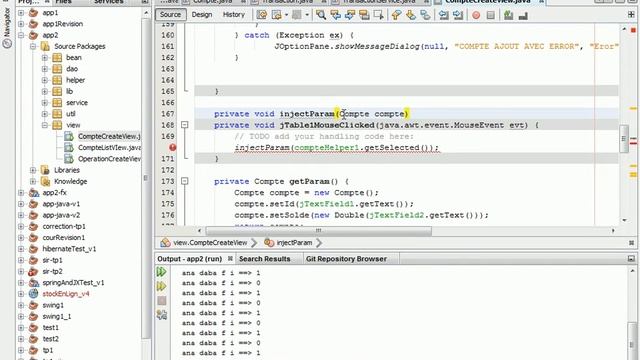640x360 pixels.
Task: Click the editor vertical scrollbar thumb
Action: 624,139
